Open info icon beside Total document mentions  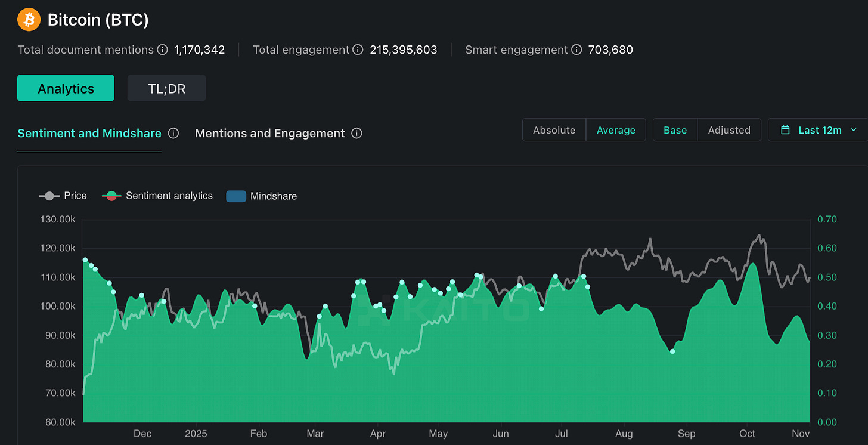tap(162, 50)
